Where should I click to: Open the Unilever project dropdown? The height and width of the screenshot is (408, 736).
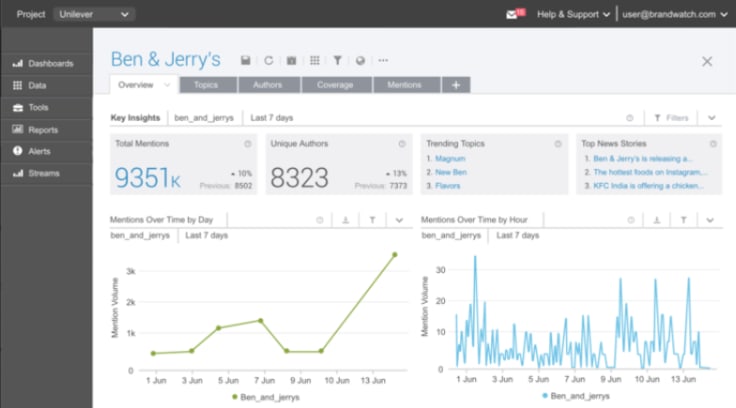click(x=94, y=14)
